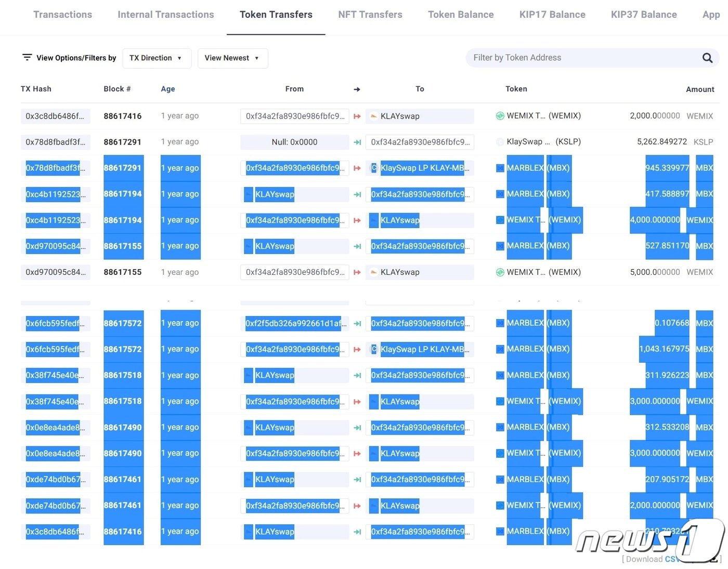The image size is (728, 569).
Task: Select the Token Transfers tab
Action: point(276,15)
